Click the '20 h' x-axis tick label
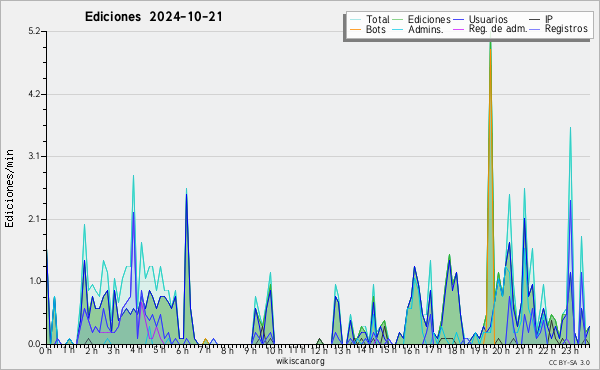The height and width of the screenshot is (370, 600). coord(500,351)
